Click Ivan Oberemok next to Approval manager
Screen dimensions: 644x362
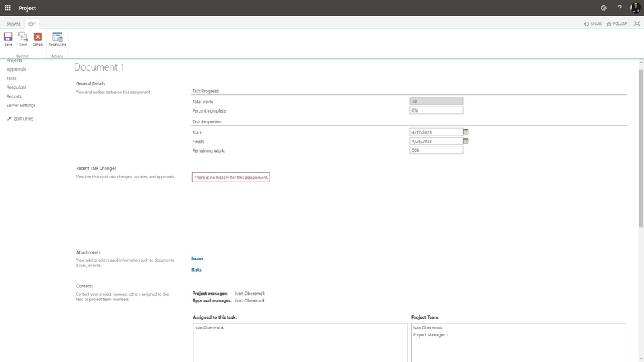coord(249,300)
